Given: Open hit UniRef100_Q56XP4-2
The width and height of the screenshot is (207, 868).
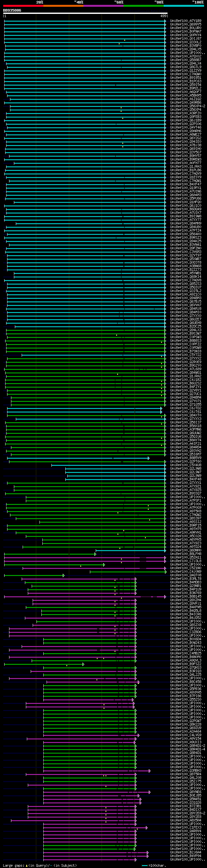Looking at the screenshot, I should pos(188,106).
